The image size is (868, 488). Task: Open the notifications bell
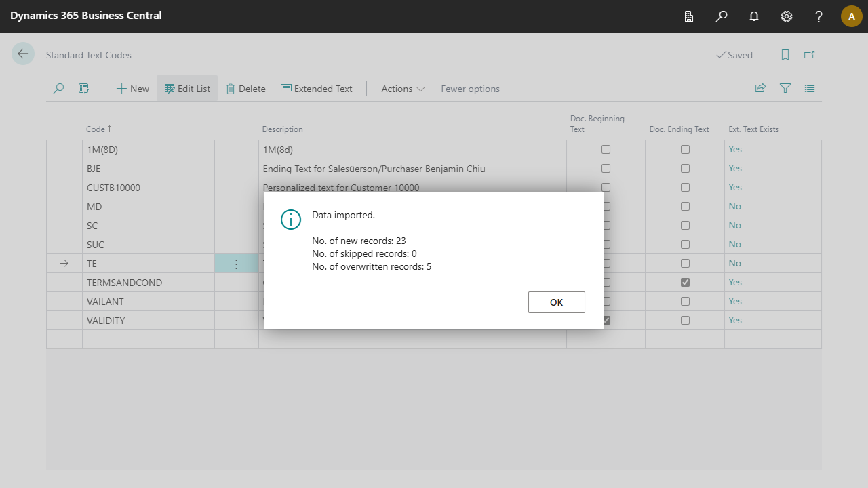754,16
